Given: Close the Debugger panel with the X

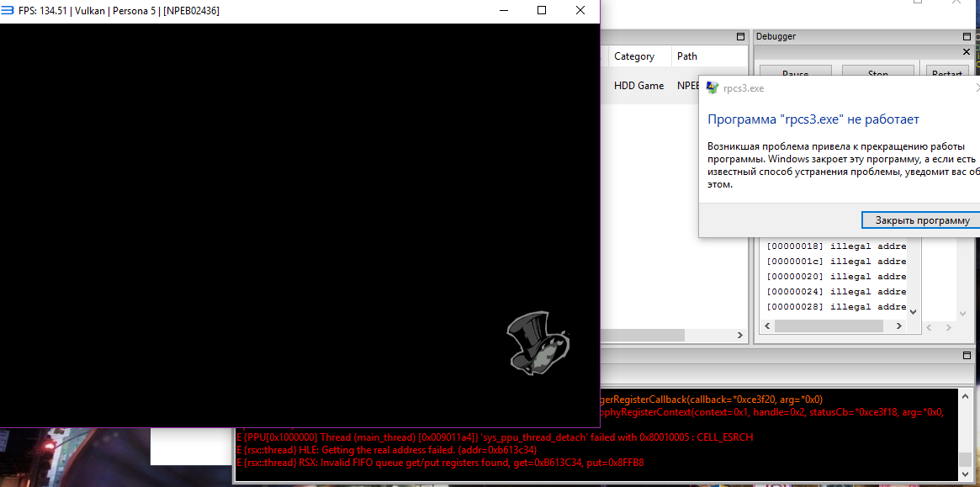Looking at the screenshot, I should (x=967, y=52).
